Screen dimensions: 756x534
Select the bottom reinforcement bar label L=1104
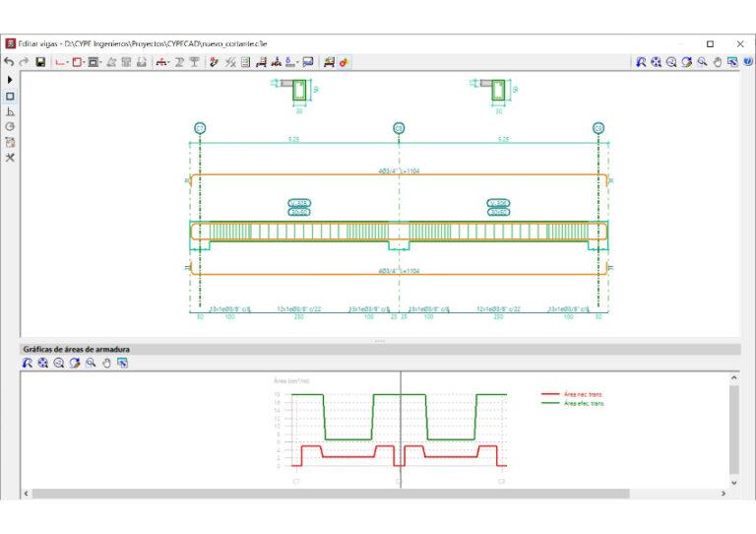[399, 271]
